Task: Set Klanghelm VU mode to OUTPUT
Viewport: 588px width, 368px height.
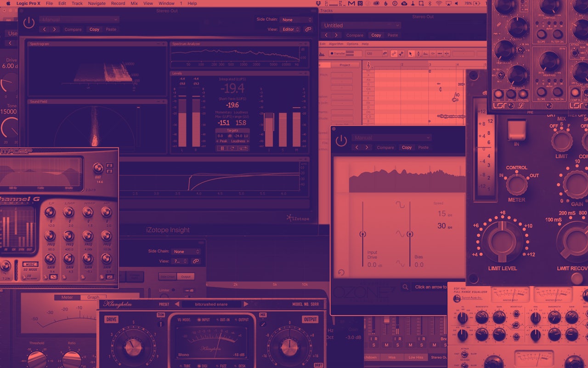Action: (x=242, y=320)
